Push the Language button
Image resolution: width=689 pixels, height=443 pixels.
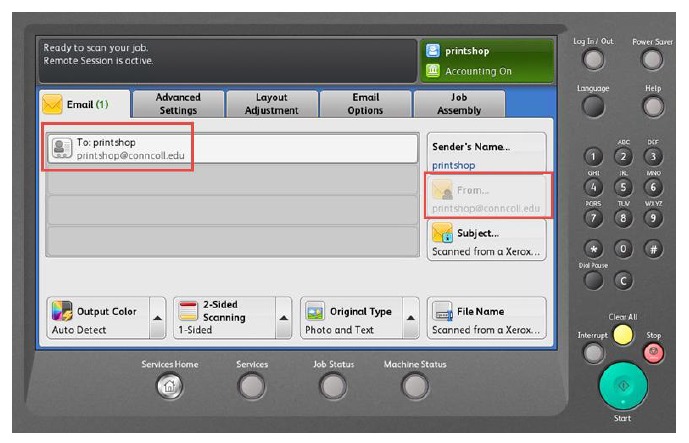coord(593,106)
